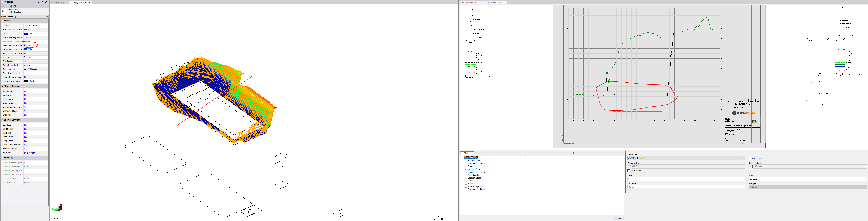Open the Layer Surface (1) selector dropdown
The height and width of the screenshot is (221, 868).
point(47,17)
